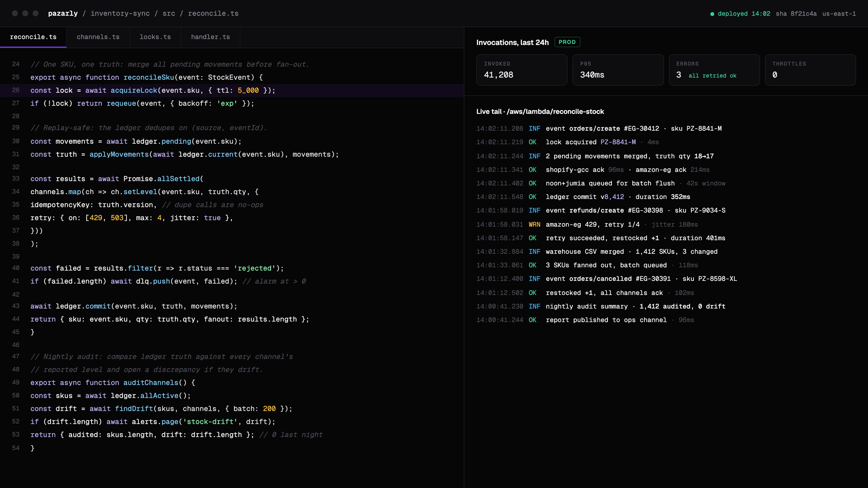Click the green deployed status dot
The width and height of the screenshot is (868, 488).
(712, 14)
